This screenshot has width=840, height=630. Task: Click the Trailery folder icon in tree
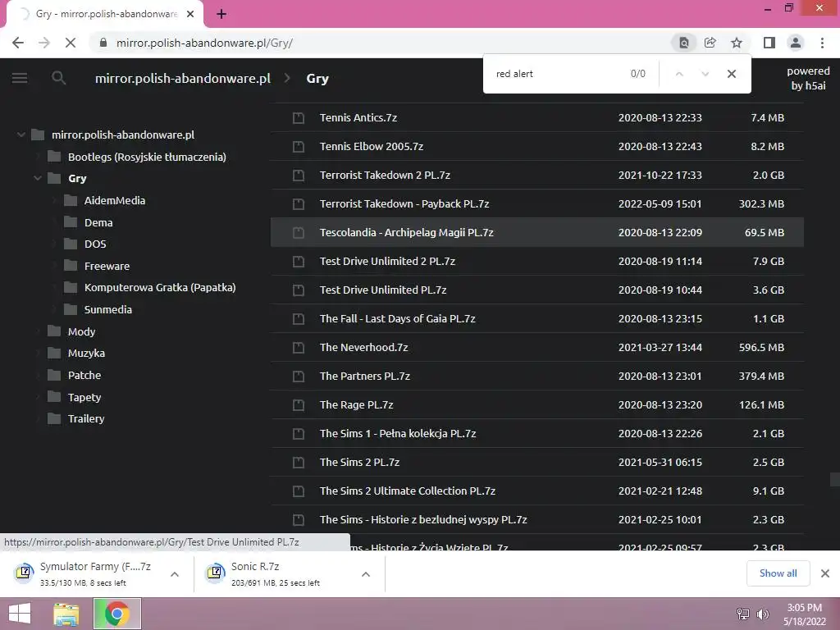pos(54,419)
